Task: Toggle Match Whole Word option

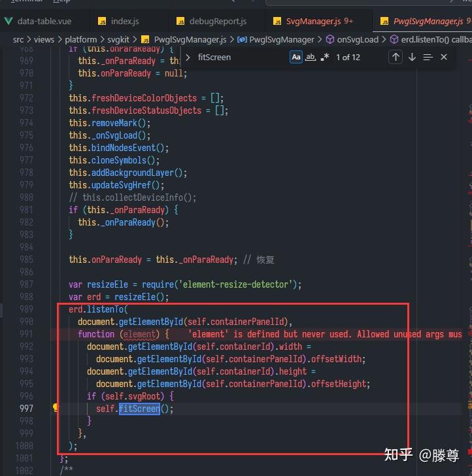Action: (311, 57)
